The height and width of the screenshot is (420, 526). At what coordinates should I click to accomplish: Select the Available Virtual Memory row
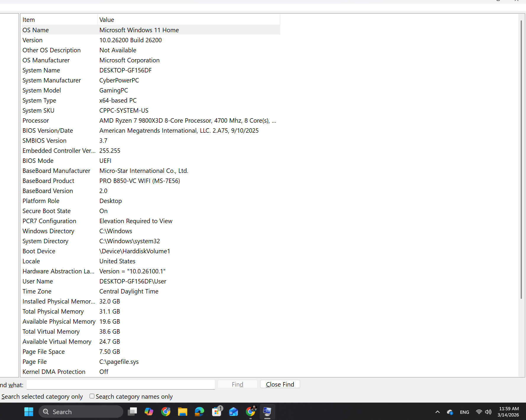point(151,341)
